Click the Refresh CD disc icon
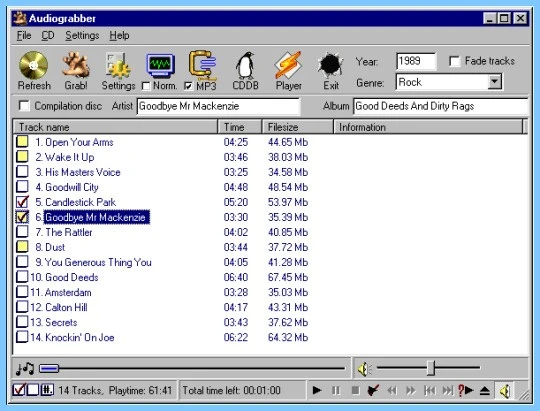 [33, 65]
